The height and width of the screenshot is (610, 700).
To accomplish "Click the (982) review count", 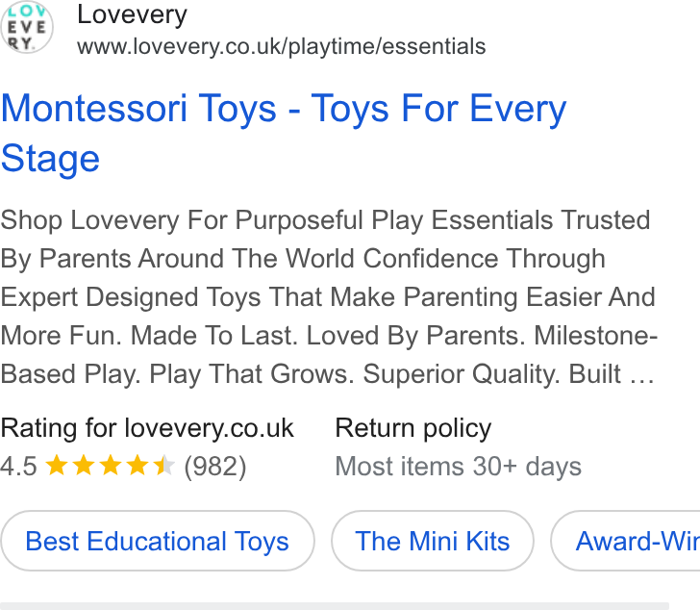I will 215,467.
